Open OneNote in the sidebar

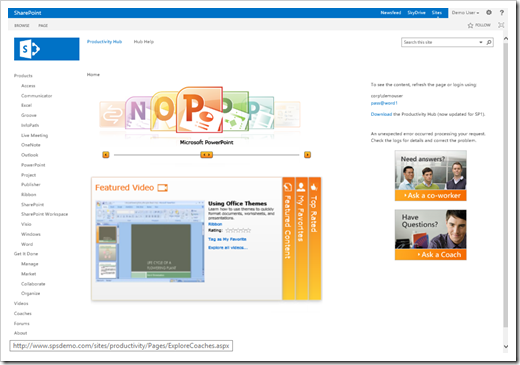(31, 145)
